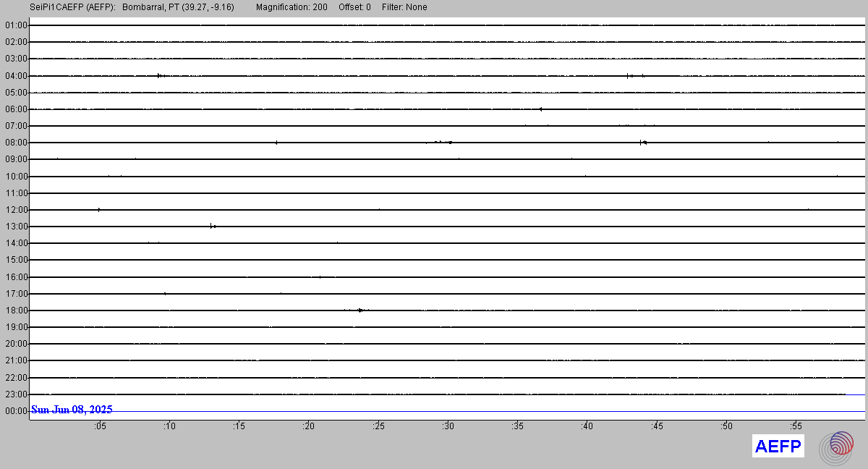Select the 00:00 hour label

[16, 411]
